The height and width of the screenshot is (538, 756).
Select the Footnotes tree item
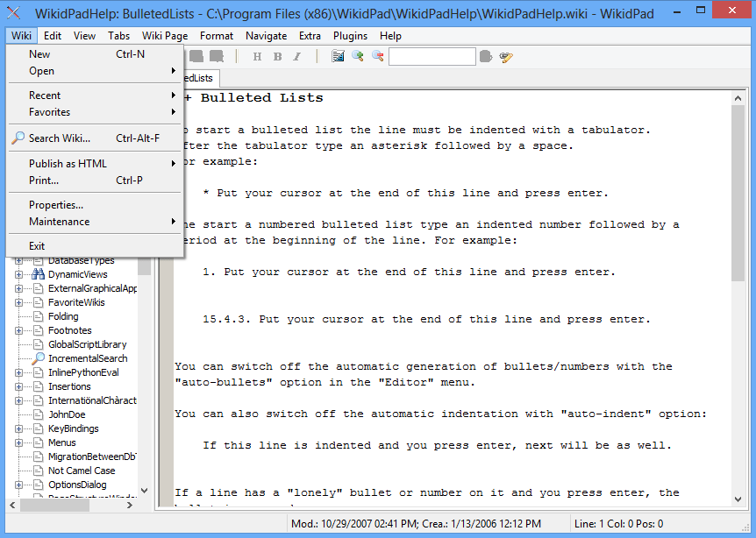point(70,330)
